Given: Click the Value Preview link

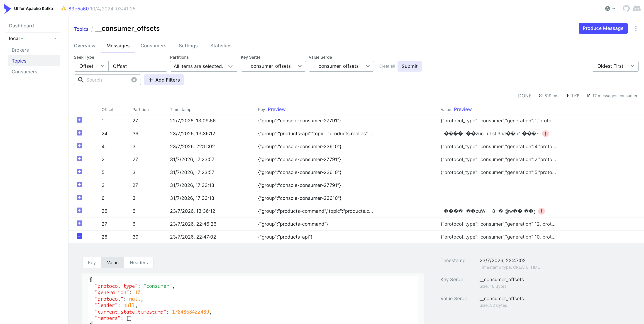Looking at the screenshot, I should click(463, 109).
